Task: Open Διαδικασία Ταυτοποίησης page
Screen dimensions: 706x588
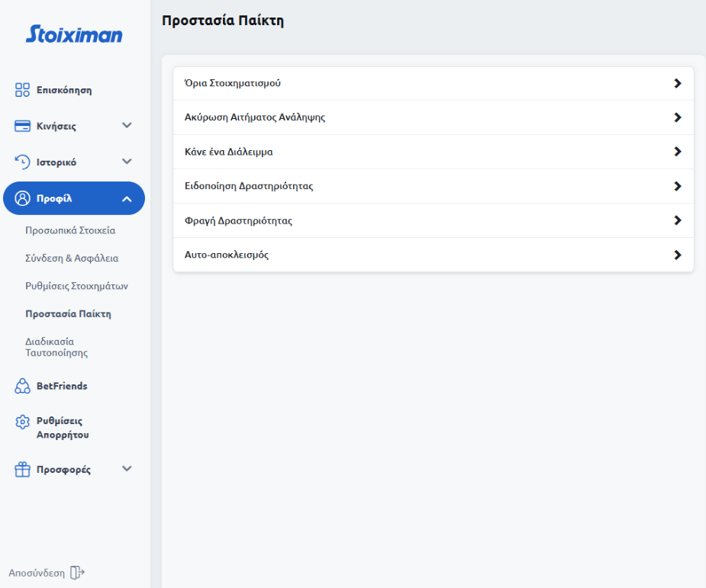Action: [x=56, y=347]
